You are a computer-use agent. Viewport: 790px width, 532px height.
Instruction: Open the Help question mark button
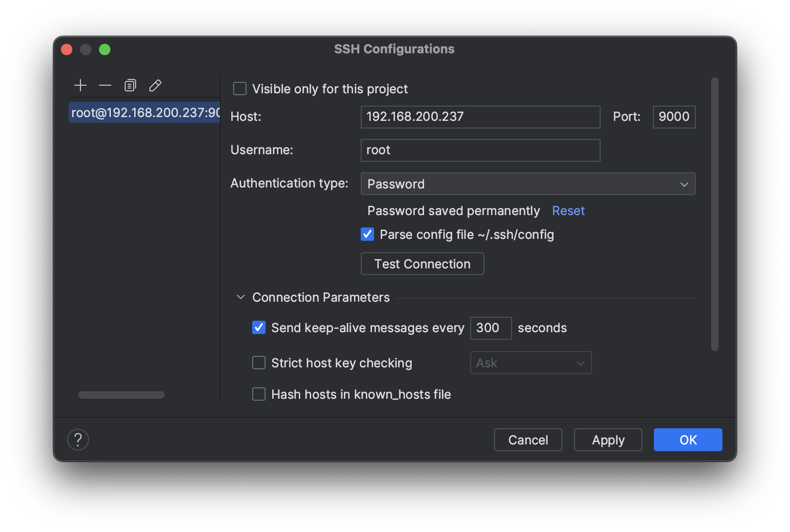click(x=78, y=440)
